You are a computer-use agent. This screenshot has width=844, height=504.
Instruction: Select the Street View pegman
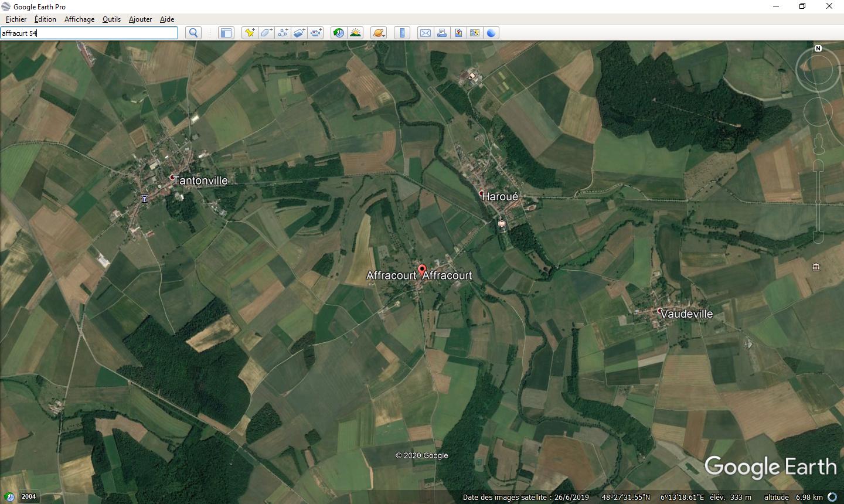coord(818,144)
